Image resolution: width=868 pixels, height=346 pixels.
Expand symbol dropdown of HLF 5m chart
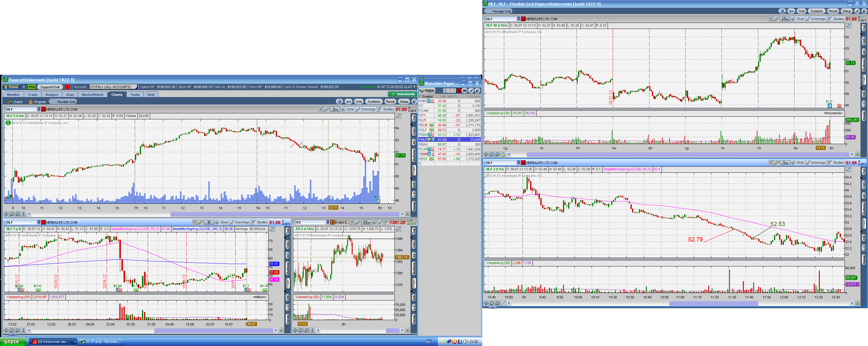pos(39,109)
